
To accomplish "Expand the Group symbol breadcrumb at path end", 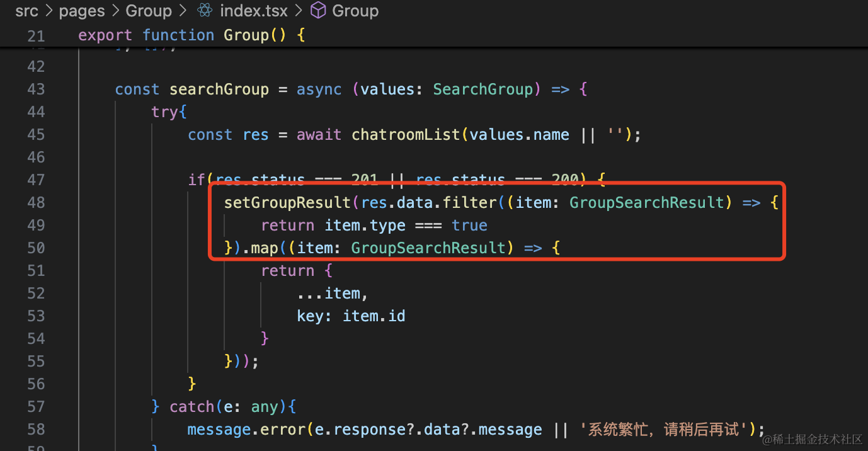I will tap(355, 11).
